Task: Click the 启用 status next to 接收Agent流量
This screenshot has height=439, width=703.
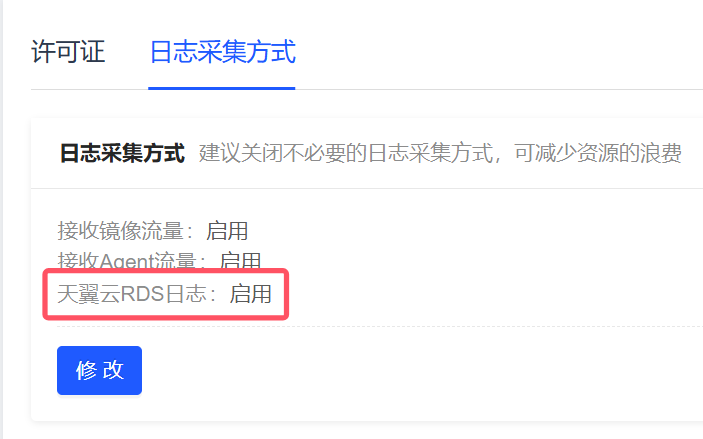Action: coord(241,260)
